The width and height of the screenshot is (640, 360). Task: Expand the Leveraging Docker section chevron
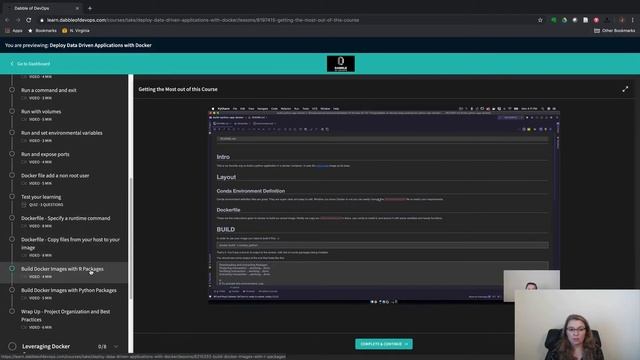[x=116, y=347]
